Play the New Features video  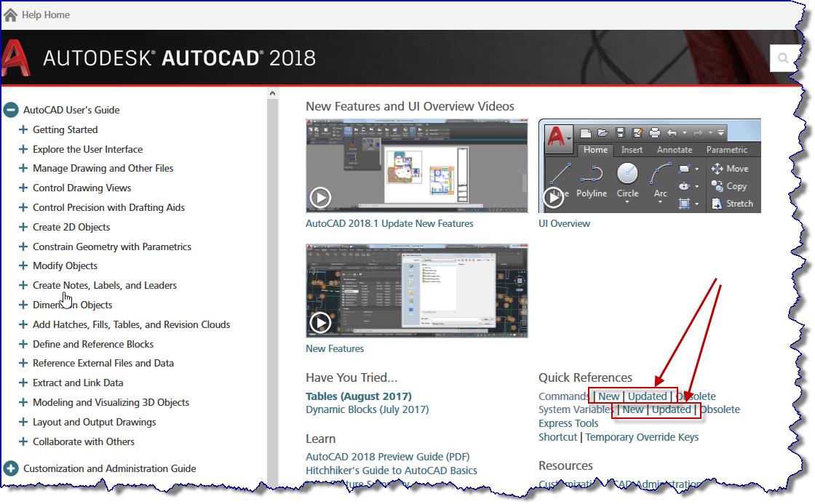320,322
